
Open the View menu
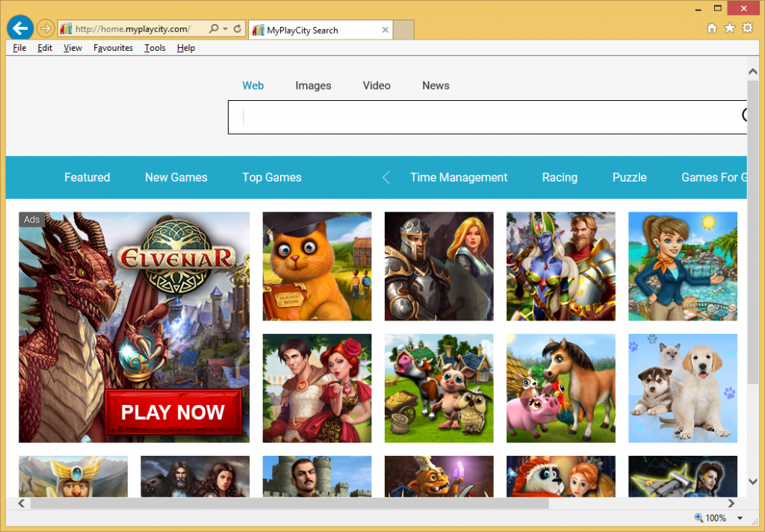(x=72, y=48)
